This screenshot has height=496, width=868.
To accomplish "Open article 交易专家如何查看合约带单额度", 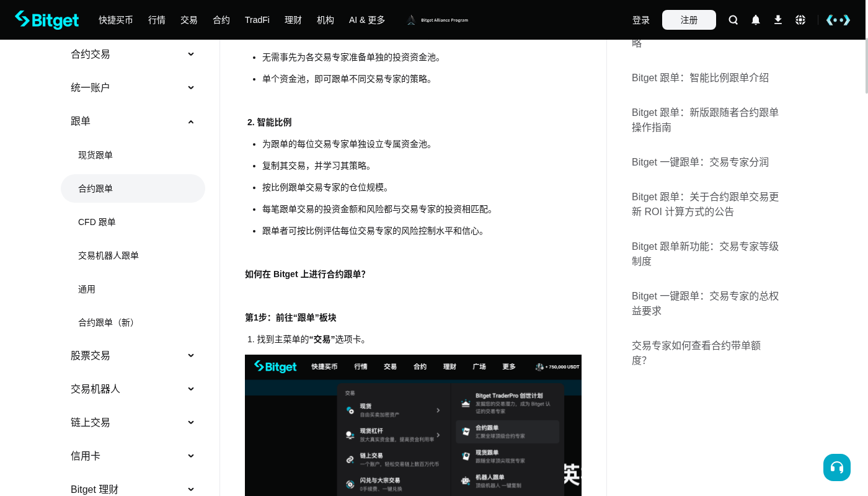I will point(696,353).
